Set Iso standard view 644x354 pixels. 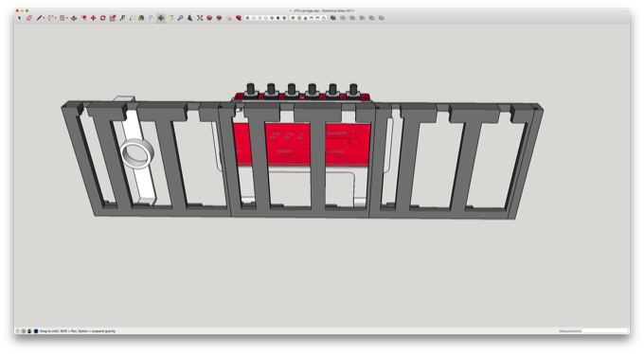point(294,18)
